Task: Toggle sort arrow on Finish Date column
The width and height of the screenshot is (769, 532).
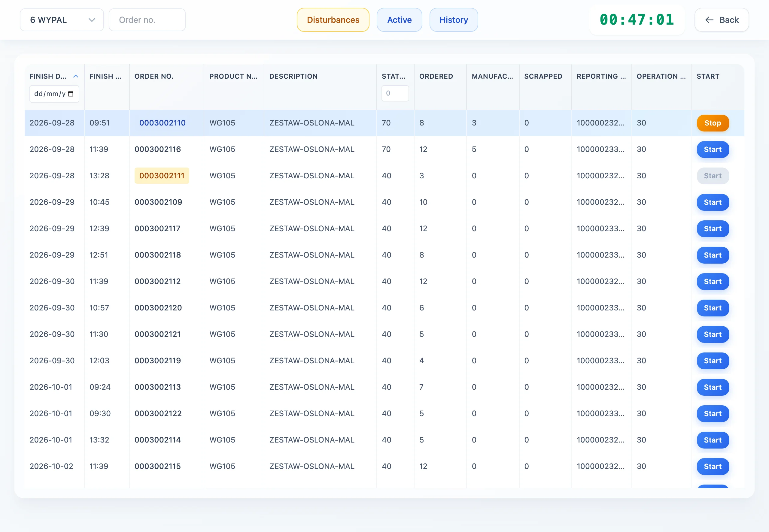Action: 76,76
